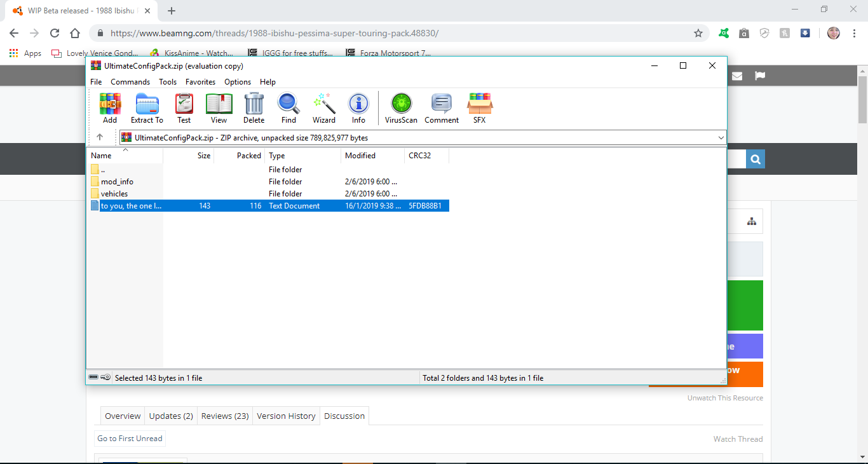Image resolution: width=868 pixels, height=464 pixels.
Task: Open the File menu
Action: point(96,82)
